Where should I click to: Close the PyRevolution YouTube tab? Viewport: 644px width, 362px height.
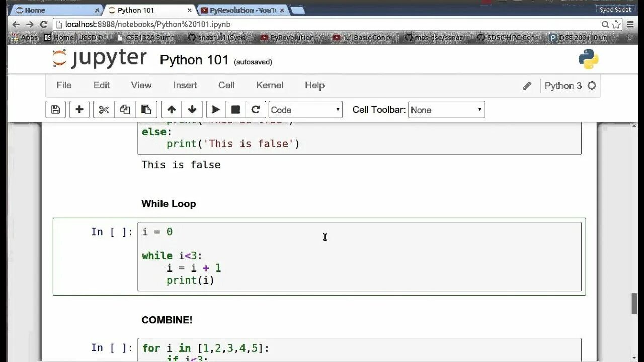pos(283,10)
